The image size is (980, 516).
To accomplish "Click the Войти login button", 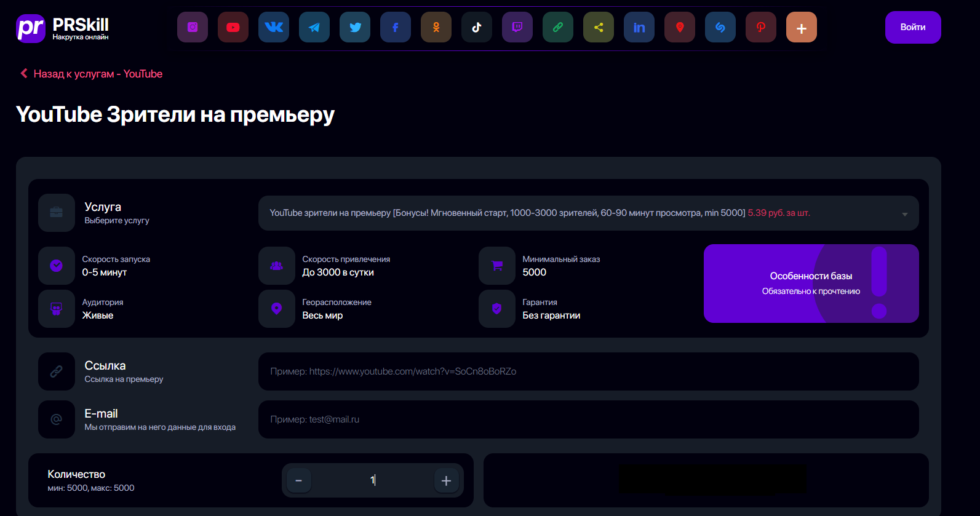I will click(x=913, y=27).
